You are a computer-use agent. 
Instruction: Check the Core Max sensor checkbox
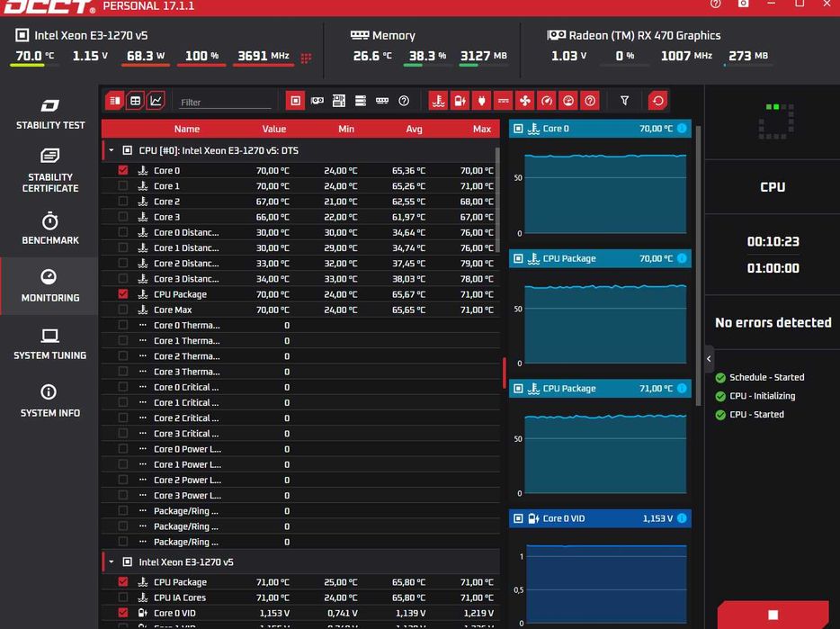(122, 310)
